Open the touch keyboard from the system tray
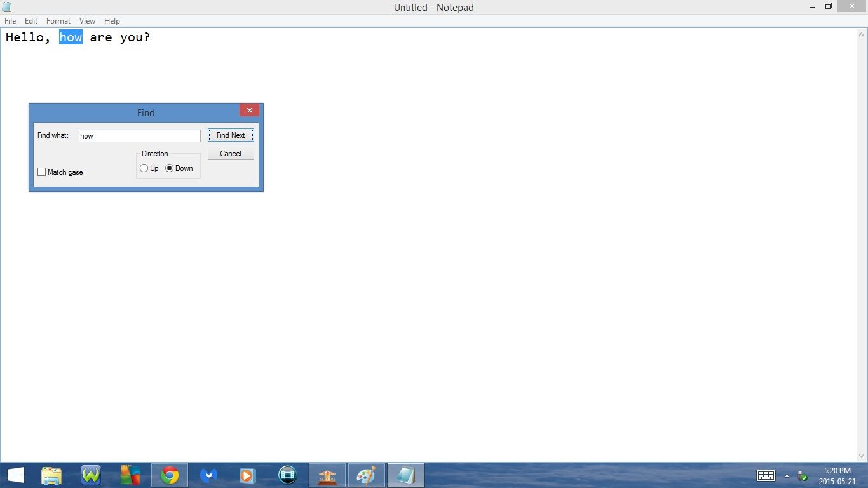Viewport: 868px width, 488px height. [x=766, y=475]
